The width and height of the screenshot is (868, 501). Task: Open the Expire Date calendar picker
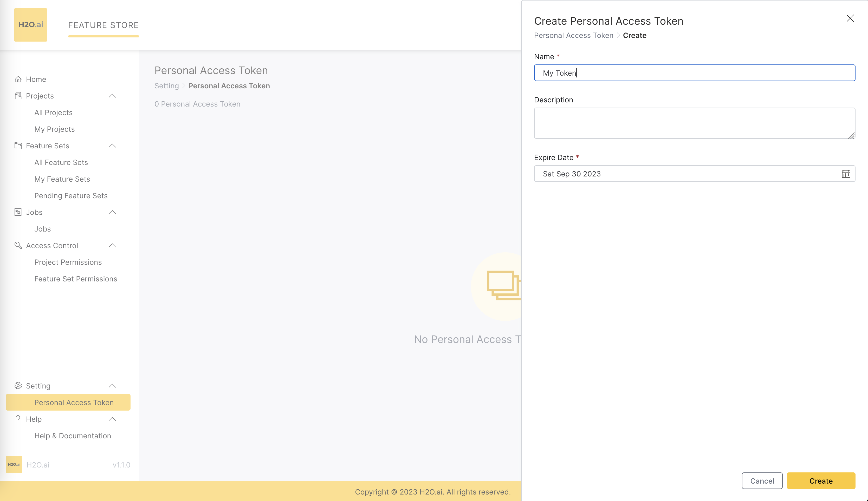[846, 174]
